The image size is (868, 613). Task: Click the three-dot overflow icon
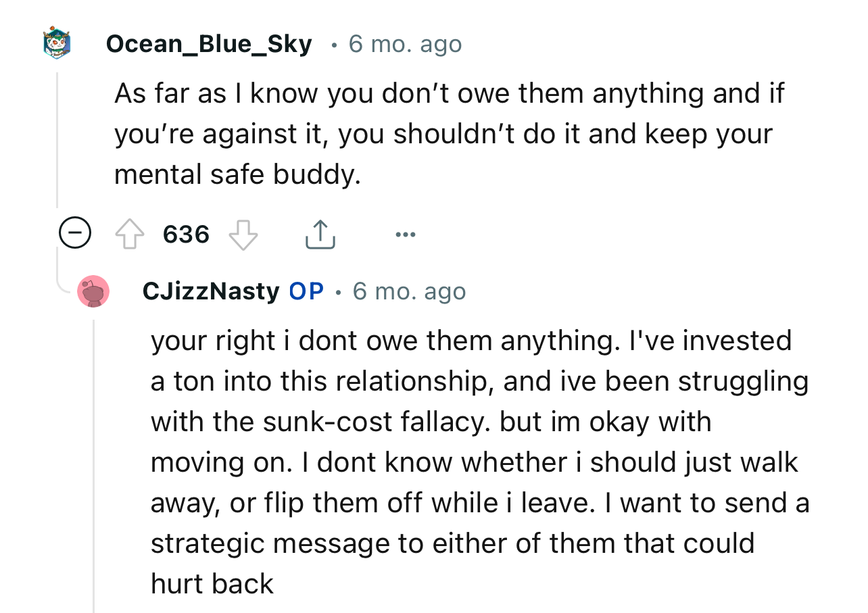[406, 233]
